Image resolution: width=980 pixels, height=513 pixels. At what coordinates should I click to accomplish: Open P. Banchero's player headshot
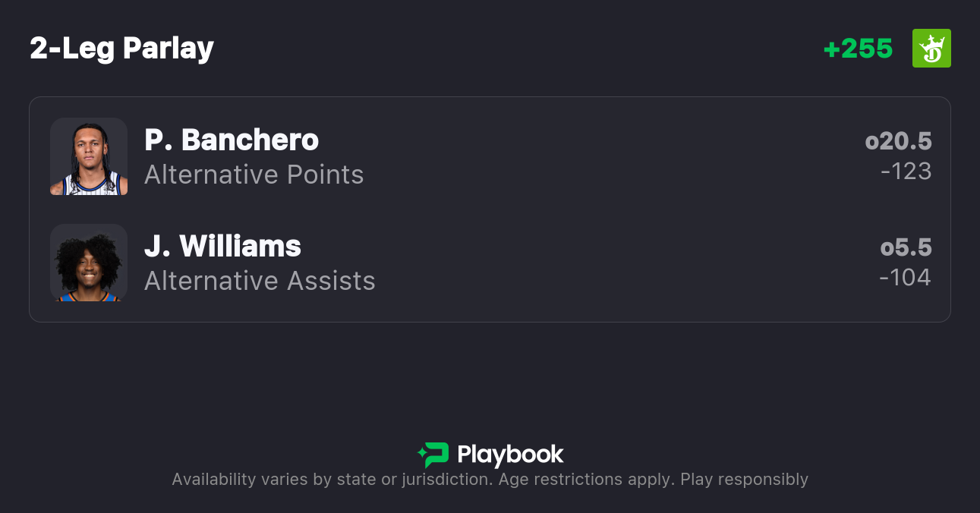(89, 156)
